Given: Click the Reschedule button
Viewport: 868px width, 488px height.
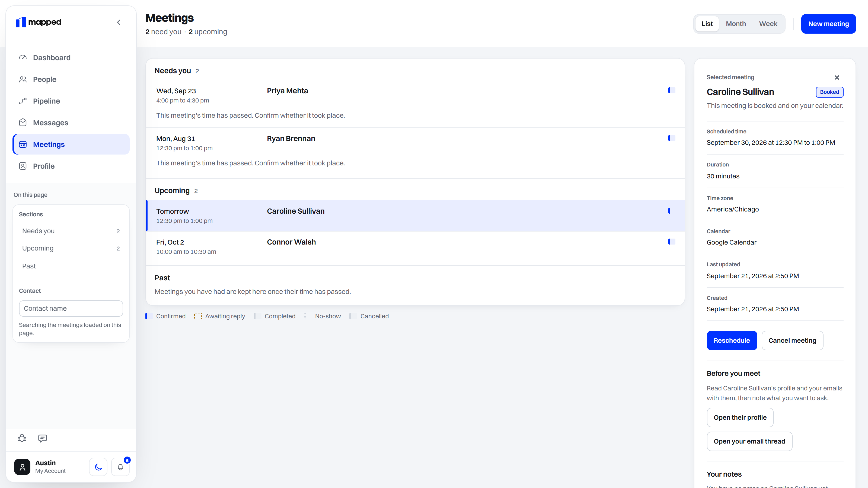Looking at the screenshot, I should pos(732,341).
